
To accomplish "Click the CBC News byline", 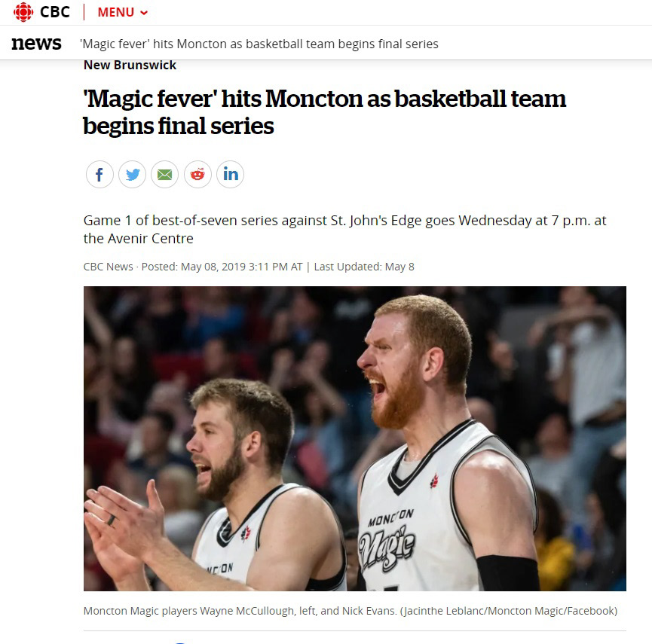I will click(108, 267).
